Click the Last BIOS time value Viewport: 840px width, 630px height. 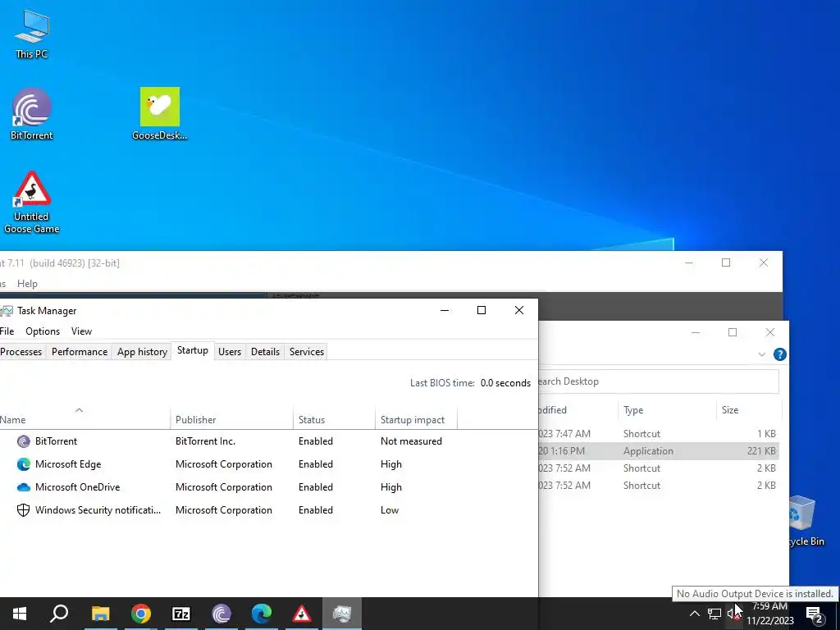tap(505, 383)
